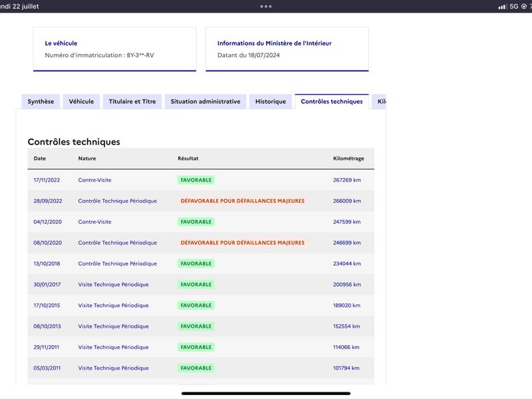Select the date 28/09/2022
The image size is (532, 399).
48,201
